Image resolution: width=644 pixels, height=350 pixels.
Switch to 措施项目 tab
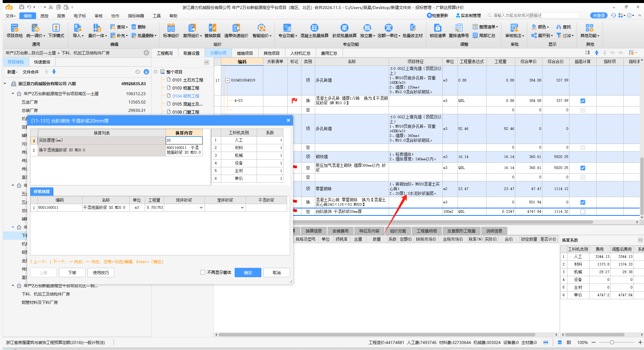click(x=245, y=53)
